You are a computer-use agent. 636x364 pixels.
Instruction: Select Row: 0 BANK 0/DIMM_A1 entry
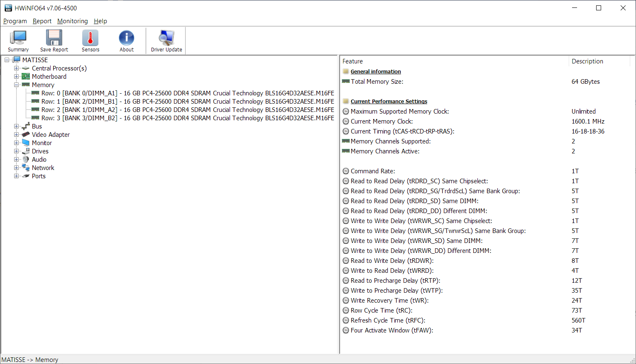(188, 93)
